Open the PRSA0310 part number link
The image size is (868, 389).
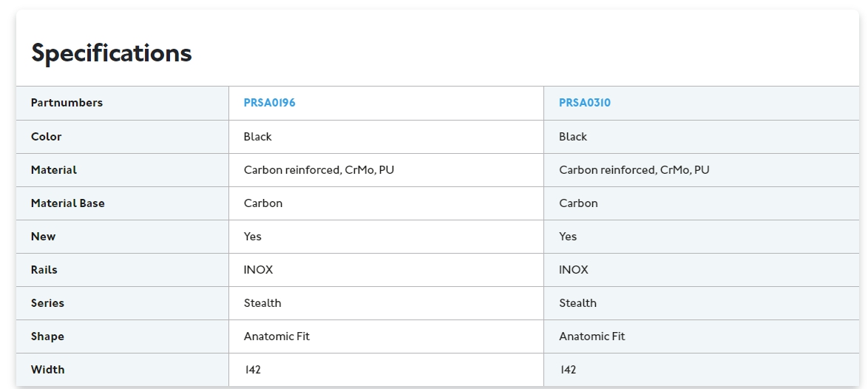click(585, 103)
